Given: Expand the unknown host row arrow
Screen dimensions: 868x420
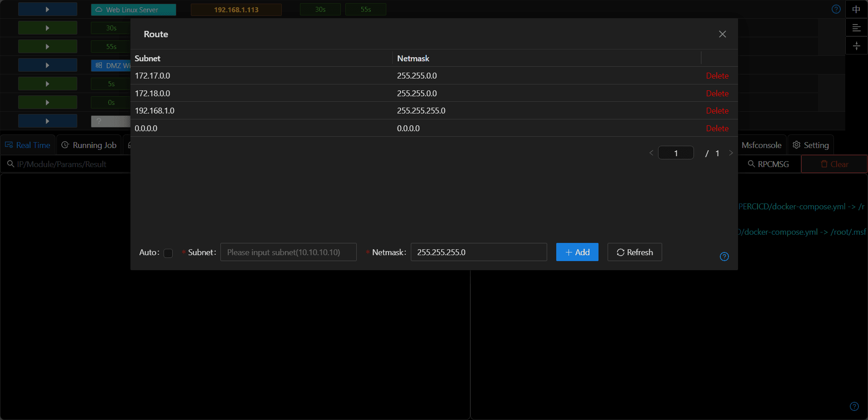Looking at the screenshot, I should click(x=47, y=121).
